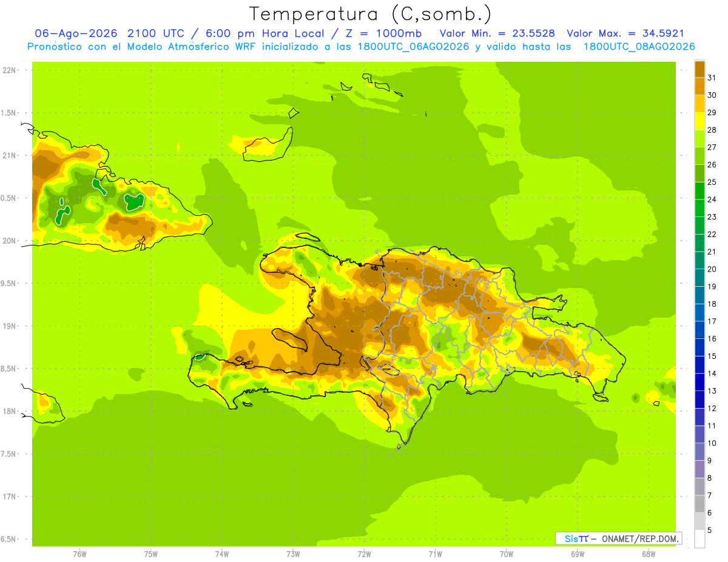
Task: Pick the legend swatch between 23 and 24
Action: 699,208
